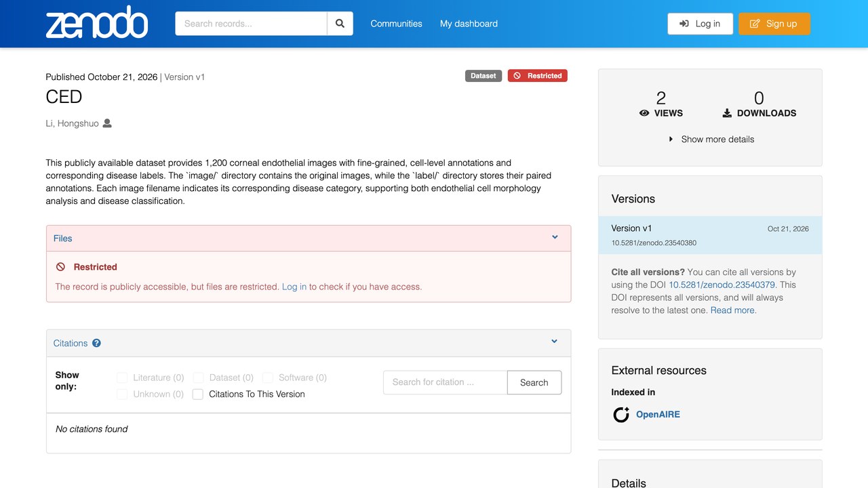Click the Zenodo logo

click(97, 23)
